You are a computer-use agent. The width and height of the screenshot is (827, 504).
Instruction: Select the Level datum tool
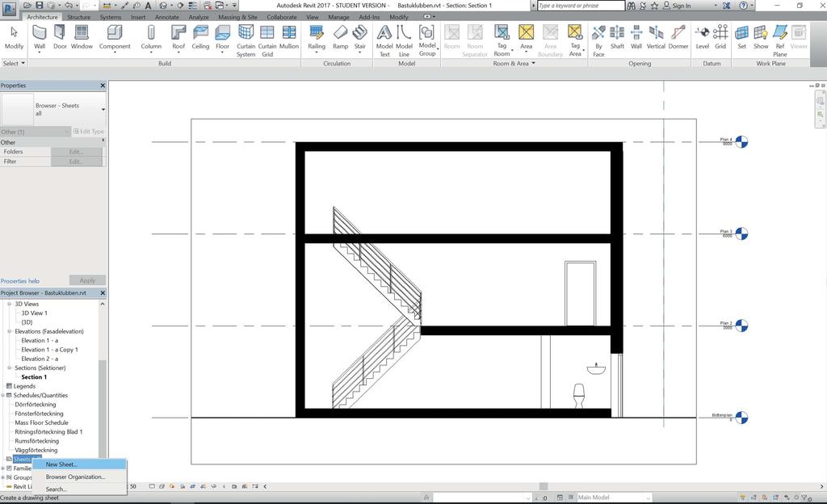pos(703,38)
